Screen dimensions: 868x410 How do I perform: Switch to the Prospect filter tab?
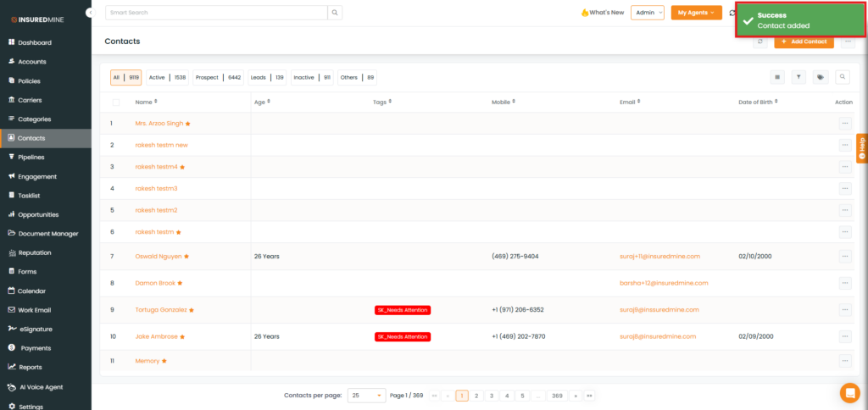(218, 77)
